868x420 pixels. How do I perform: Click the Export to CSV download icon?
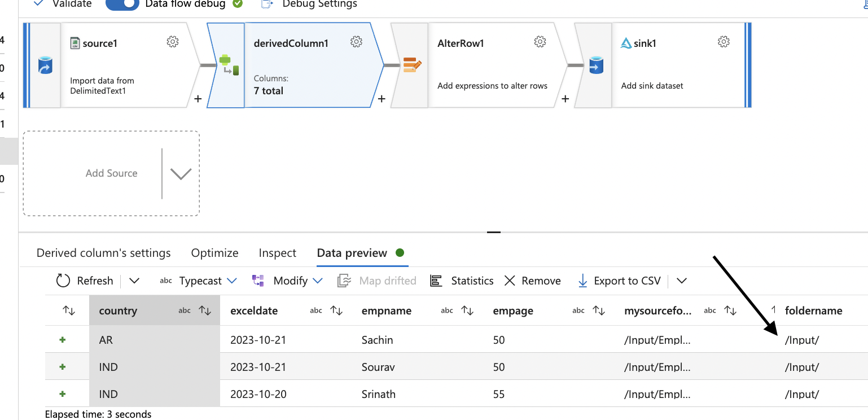582,281
